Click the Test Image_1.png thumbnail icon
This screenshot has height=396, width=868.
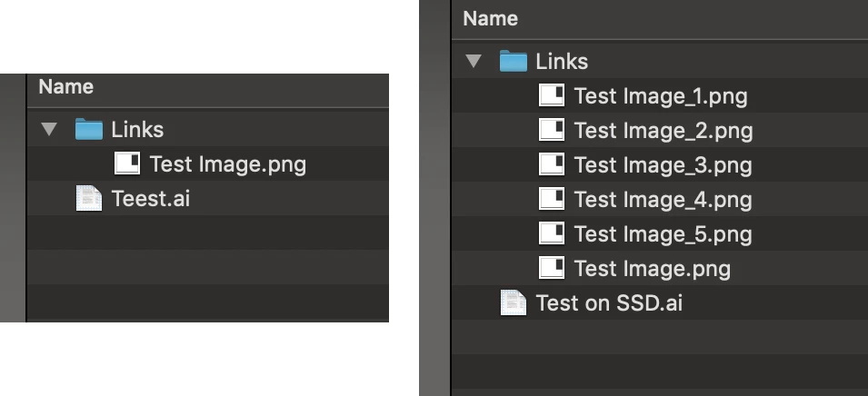[552, 95]
